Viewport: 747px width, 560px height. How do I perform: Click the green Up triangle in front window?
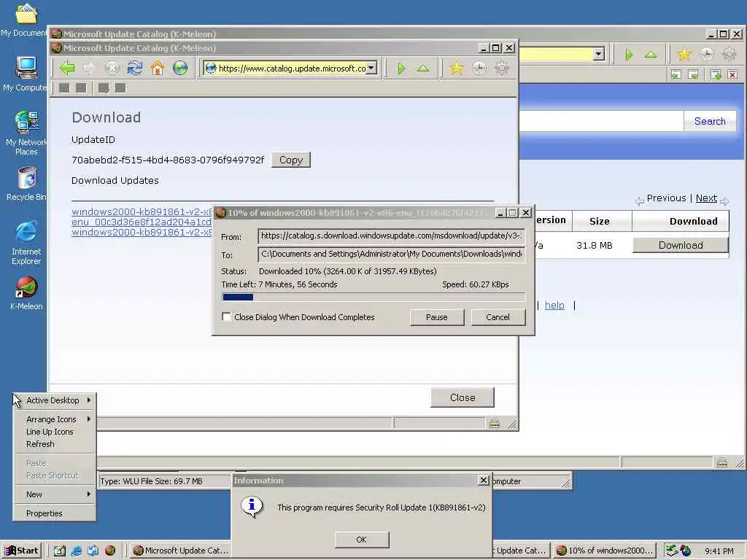[423, 69]
